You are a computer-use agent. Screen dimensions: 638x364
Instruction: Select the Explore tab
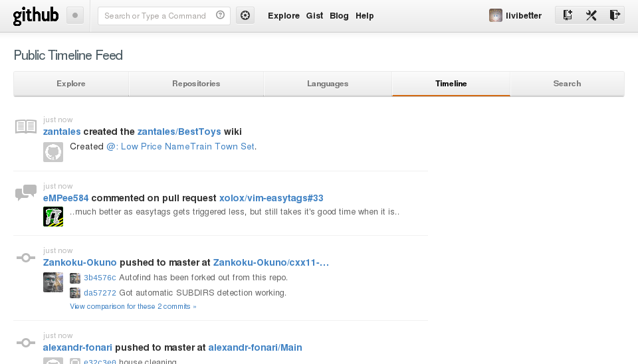[x=71, y=84]
